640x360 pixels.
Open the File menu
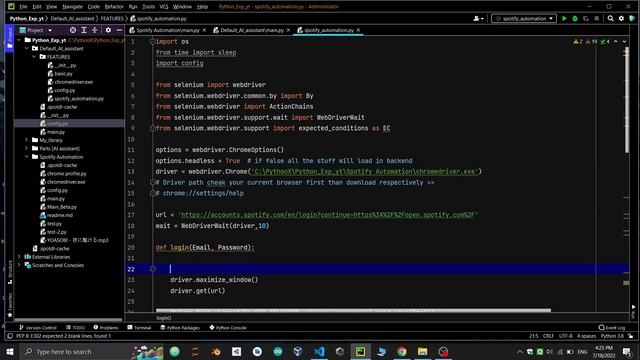pyautogui.click(x=23, y=7)
